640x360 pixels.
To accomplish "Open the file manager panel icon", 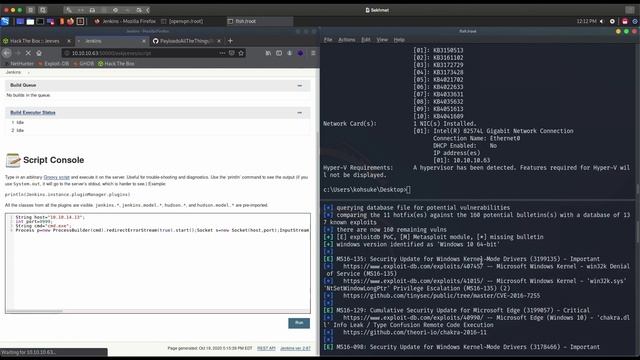I will tap(30, 21).
